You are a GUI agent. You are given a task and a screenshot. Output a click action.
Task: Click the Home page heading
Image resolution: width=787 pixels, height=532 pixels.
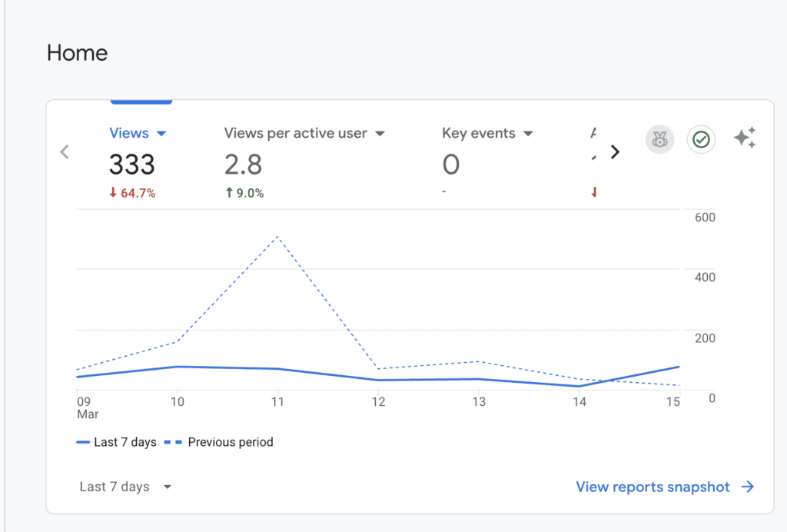pyautogui.click(x=77, y=52)
